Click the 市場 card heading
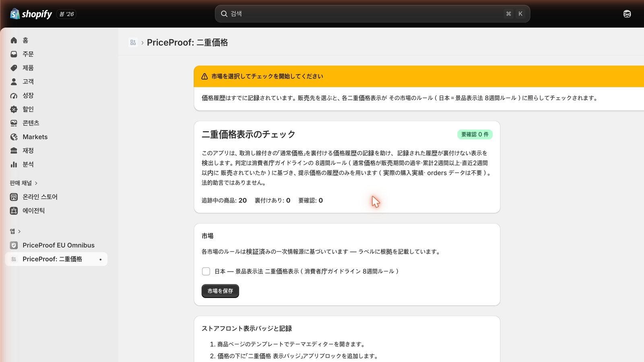The image size is (644, 362). (208, 236)
